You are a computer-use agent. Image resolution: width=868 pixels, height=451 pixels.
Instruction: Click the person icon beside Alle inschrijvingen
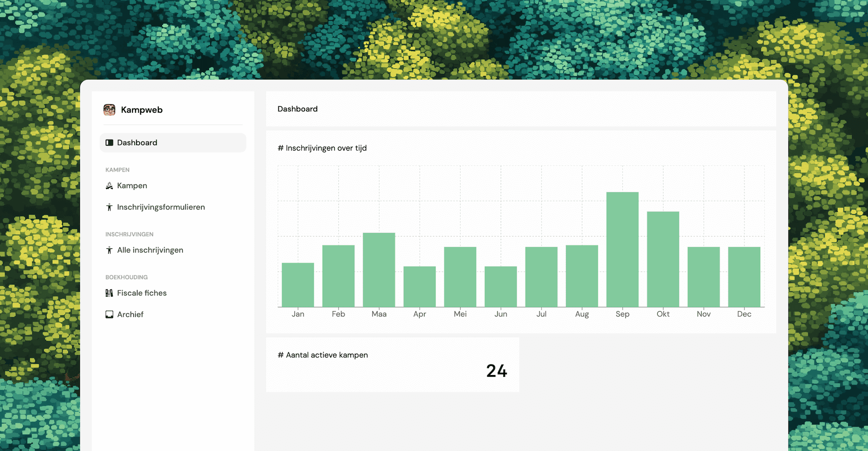click(109, 250)
